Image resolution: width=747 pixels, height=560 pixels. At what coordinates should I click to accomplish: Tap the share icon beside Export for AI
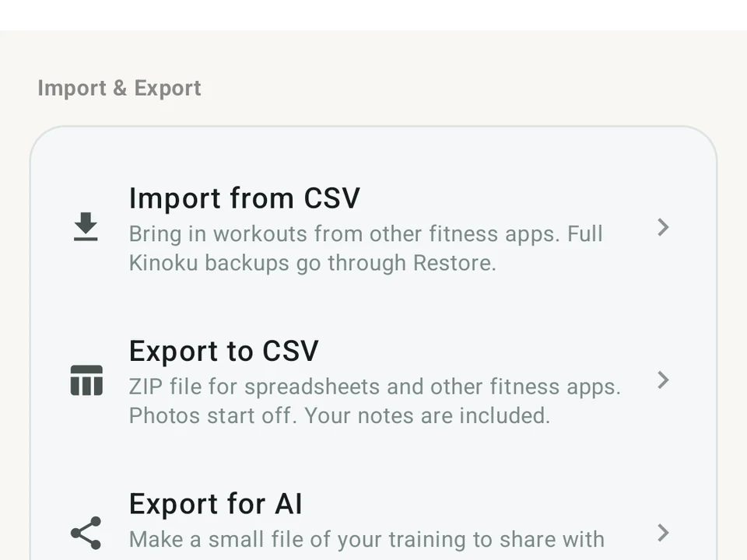coord(86,533)
